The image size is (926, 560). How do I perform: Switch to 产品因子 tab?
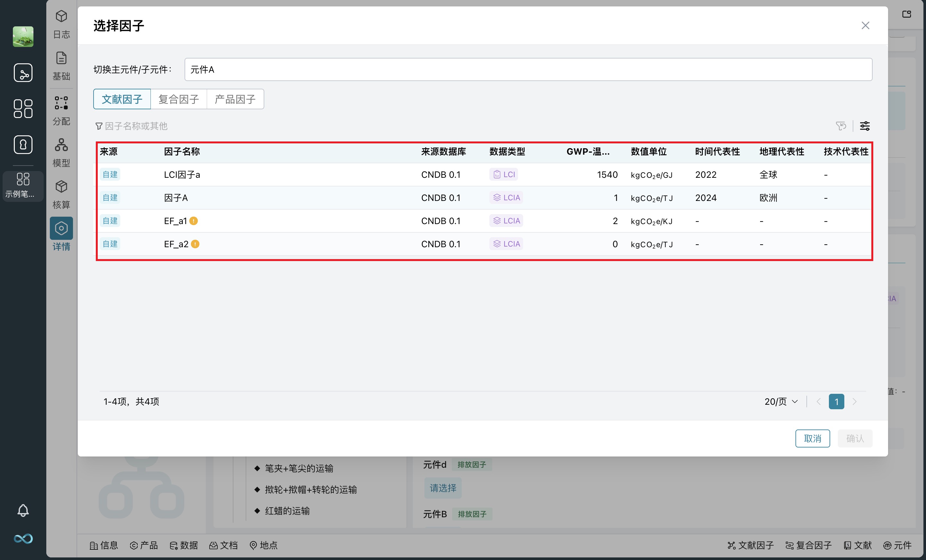point(235,99)
